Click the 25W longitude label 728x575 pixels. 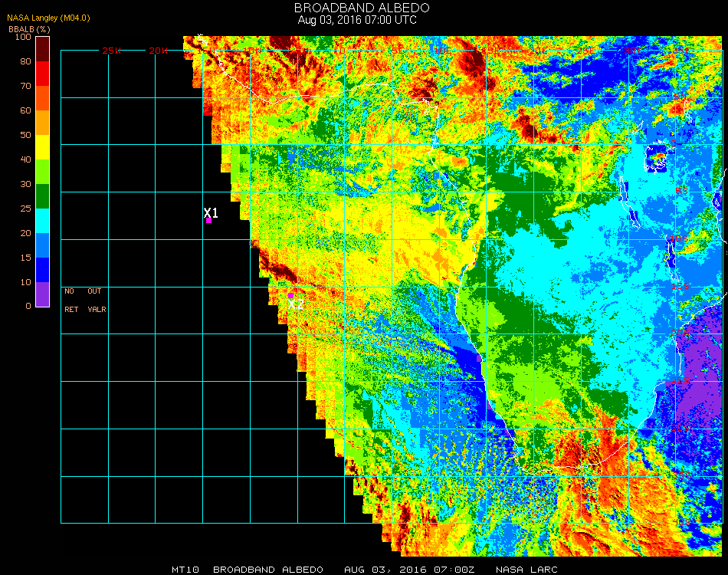tap(112, 51)
